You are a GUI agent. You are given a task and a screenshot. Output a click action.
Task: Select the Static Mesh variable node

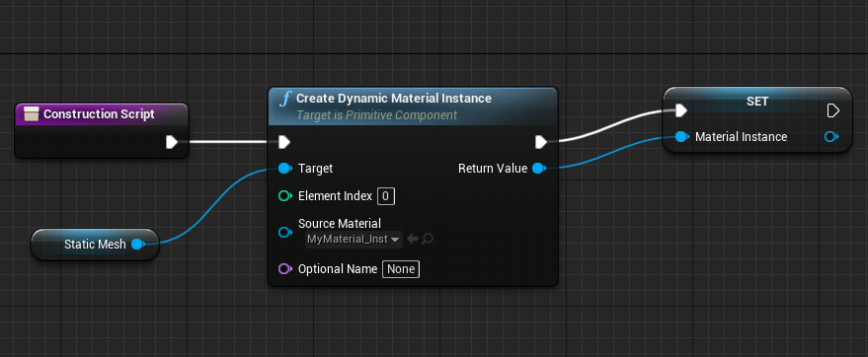(x=95, y=245)
